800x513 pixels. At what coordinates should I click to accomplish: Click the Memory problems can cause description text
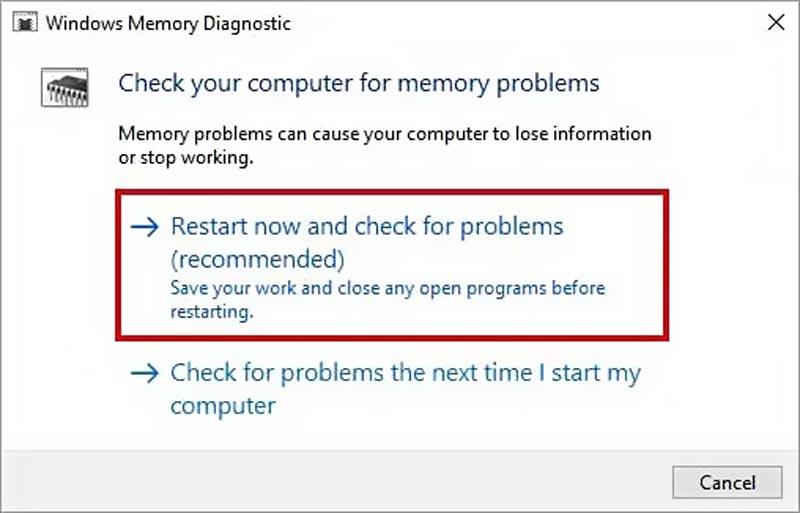click(x=385, y=134)
